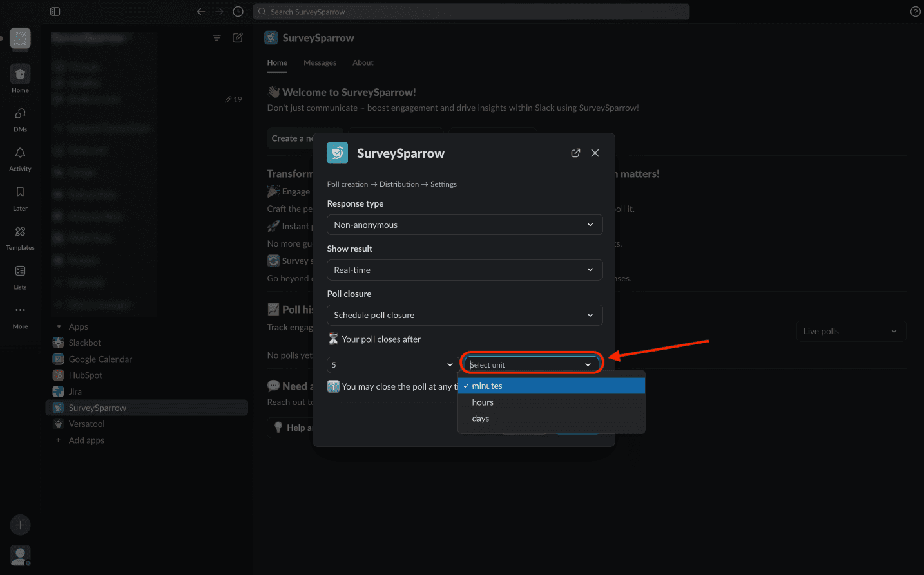Switch to the Messages tab

click(320, 63)
